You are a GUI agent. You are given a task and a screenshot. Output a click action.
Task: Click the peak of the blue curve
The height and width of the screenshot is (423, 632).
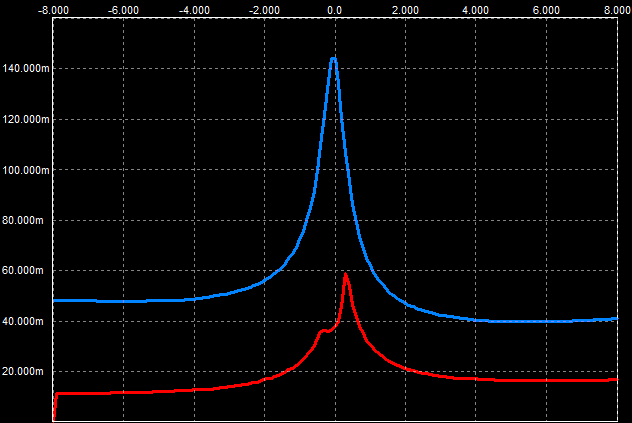333,59
